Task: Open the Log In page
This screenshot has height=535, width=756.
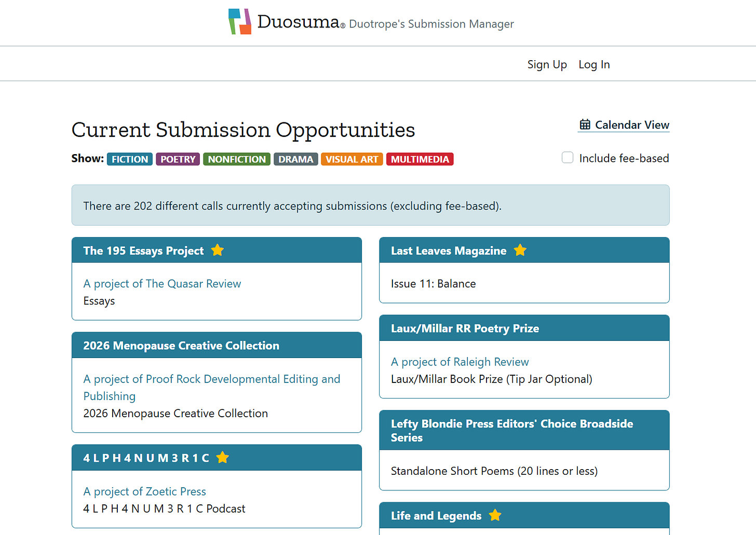Action: pyautogui.click(x=594, y=64)
